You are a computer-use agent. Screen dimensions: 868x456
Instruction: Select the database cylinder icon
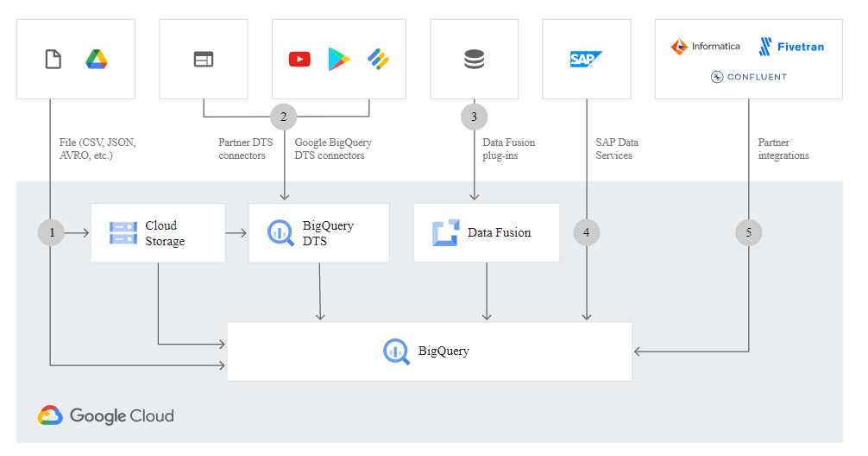(475, 60)
